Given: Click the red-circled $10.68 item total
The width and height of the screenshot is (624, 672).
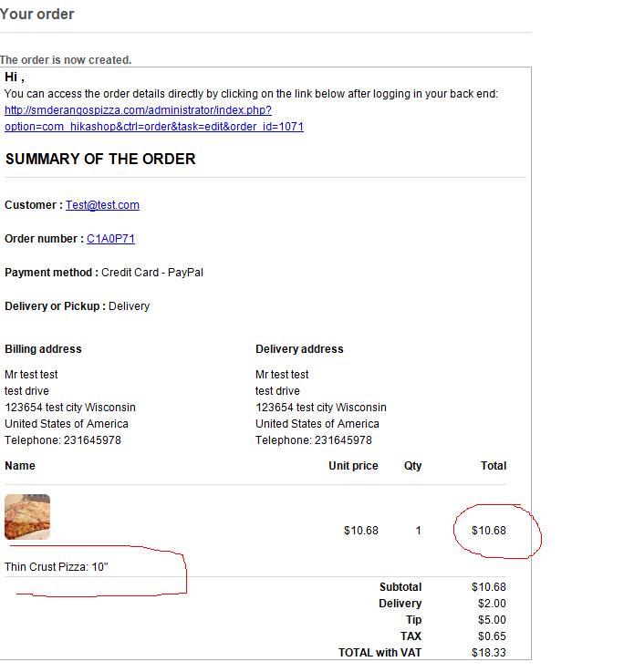Looking at the screenshot, I should coord(488,531).
